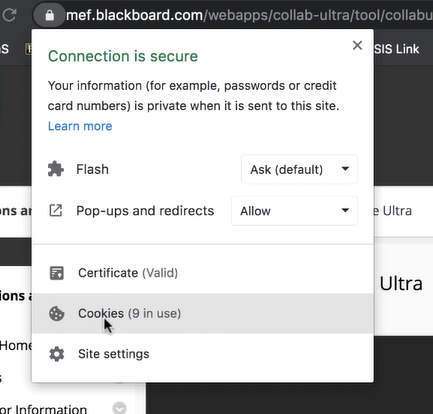433x414 pixels.
Task: Expand arrow of the Flash permission selector
Action: tap(345, 169)
